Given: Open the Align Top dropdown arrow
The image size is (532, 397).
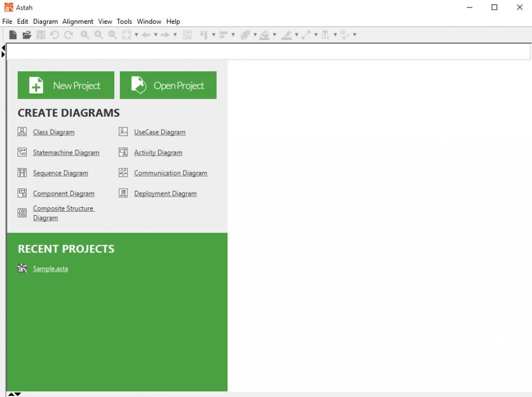Looking at the screenshot, I should 214,35.
